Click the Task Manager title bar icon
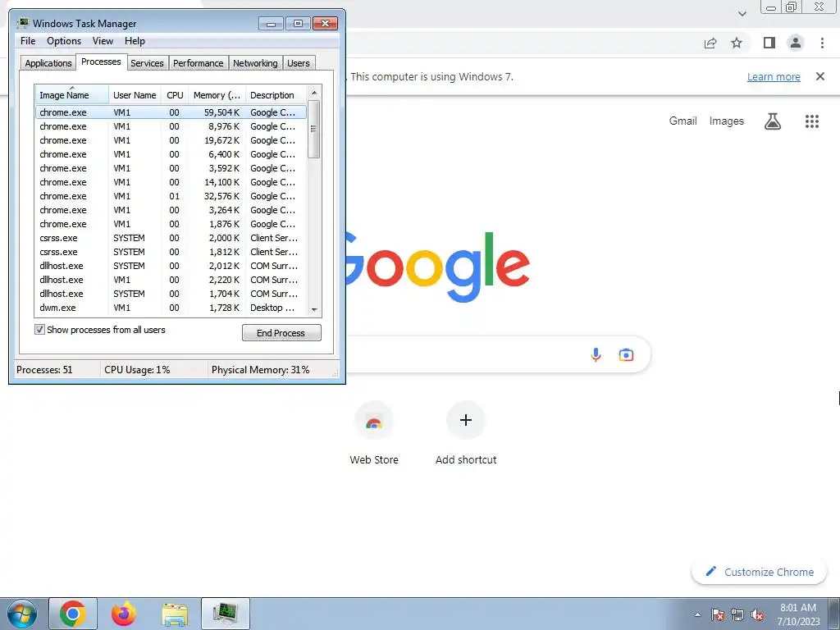 23,23
